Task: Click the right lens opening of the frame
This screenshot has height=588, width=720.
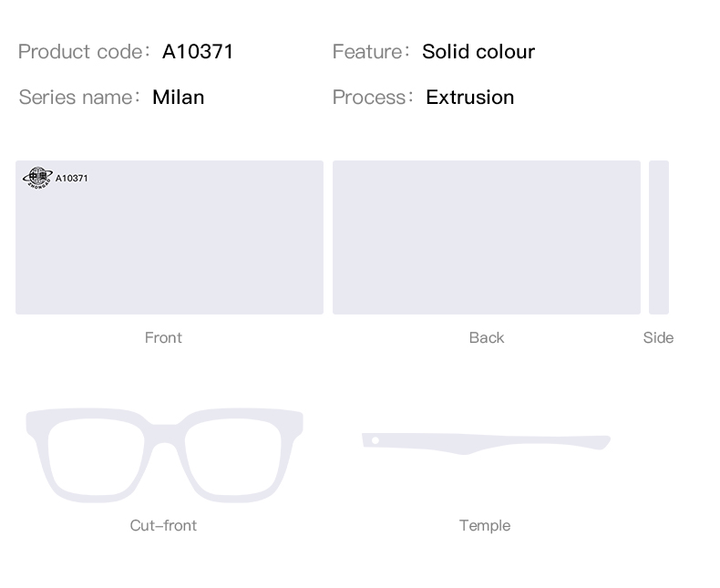Action: 233,458
